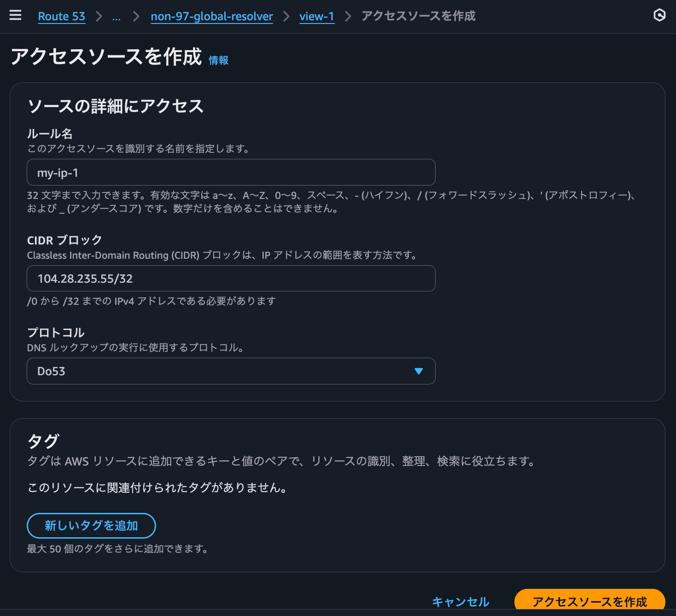
Task: Click into the ルール名 field showing my-ip-1
Action: [x=230, y=172]
